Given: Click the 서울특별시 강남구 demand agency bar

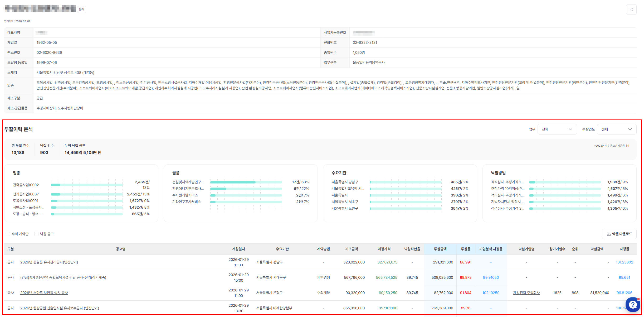Looking at the screenshot, I should click(x=405, y=182).
